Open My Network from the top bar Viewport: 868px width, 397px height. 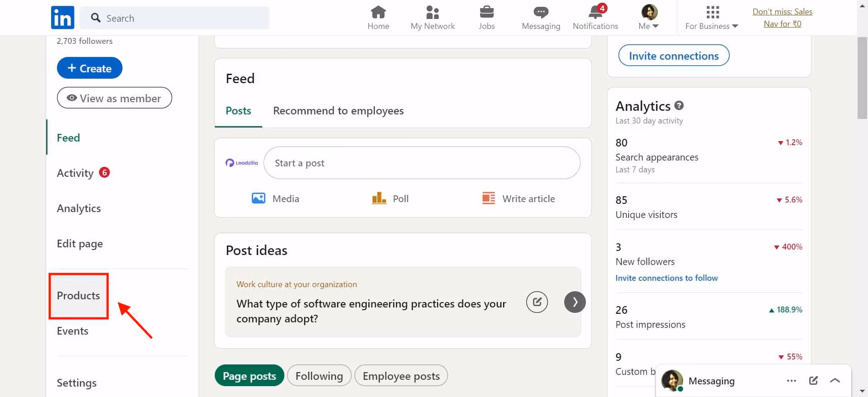[433, 18]
